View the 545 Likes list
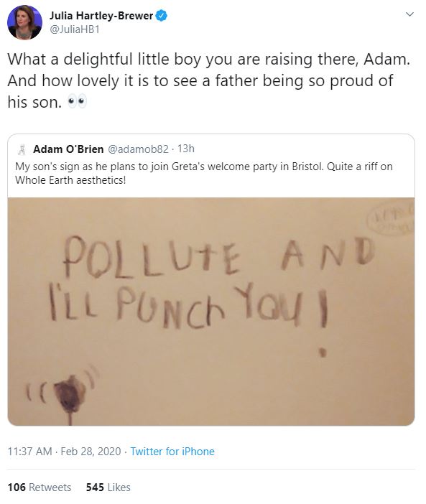This screenshot has width=426, height=504. click(x=108, y=487)
